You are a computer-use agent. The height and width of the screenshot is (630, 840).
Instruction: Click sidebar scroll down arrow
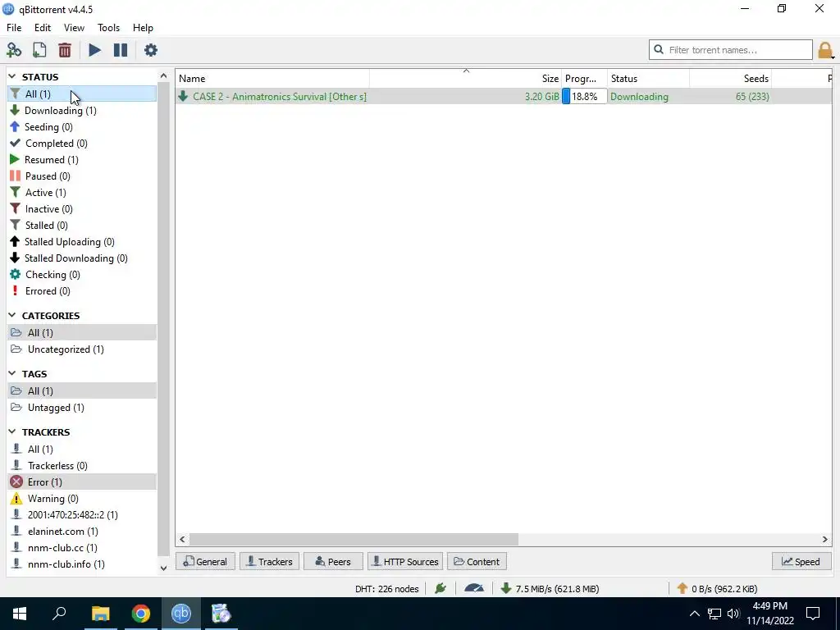(x=163, y=568)
